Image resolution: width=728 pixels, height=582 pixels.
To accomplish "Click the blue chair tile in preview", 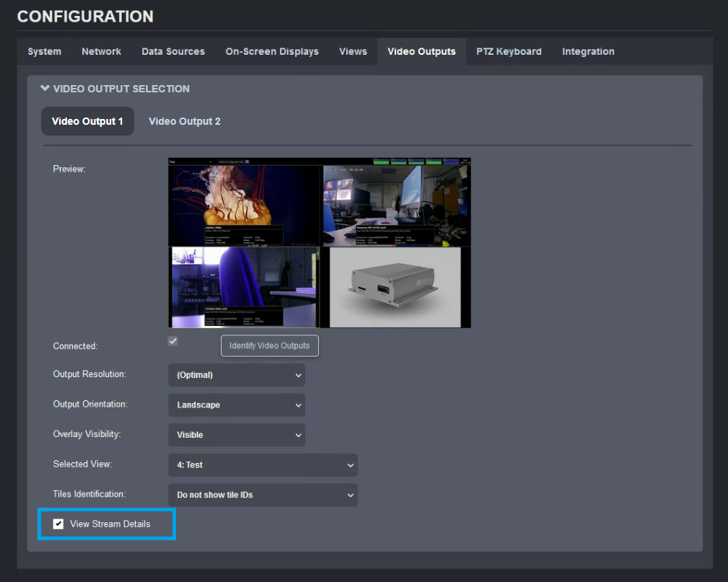I will [x=245, y=287].
